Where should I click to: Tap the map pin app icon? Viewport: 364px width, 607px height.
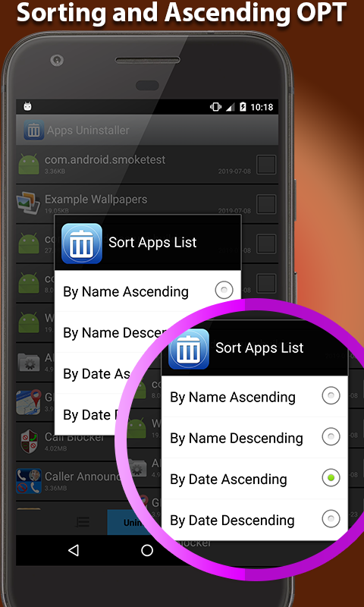point(29,402)
